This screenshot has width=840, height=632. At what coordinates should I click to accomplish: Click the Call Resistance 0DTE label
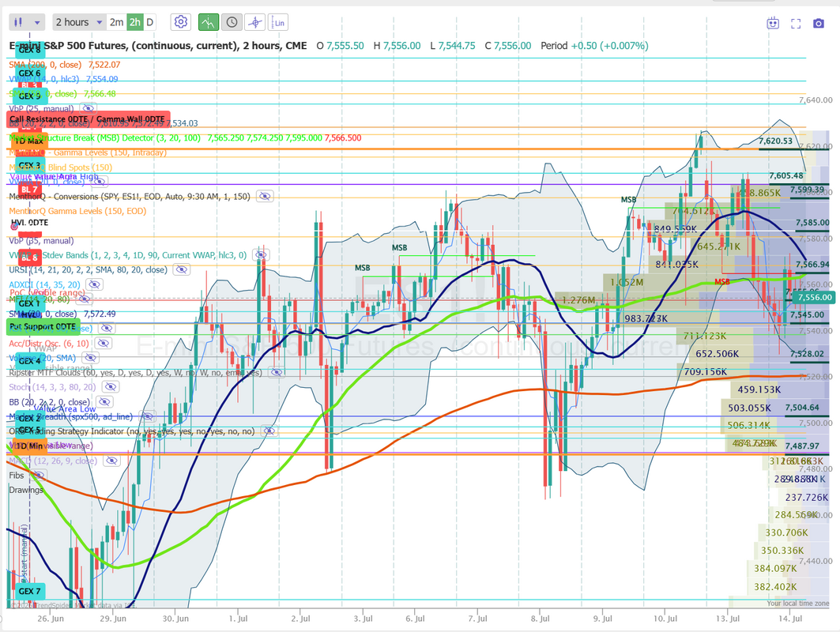(89, 119)
